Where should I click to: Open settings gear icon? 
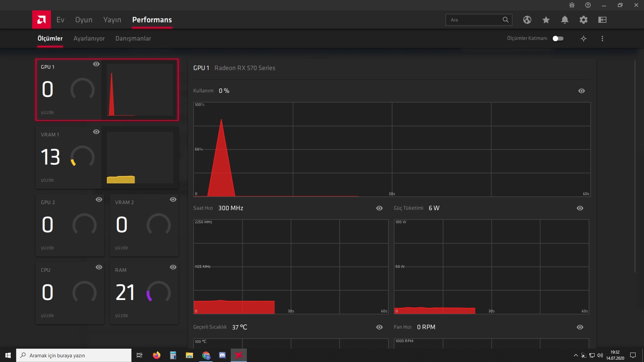point(583,20)
